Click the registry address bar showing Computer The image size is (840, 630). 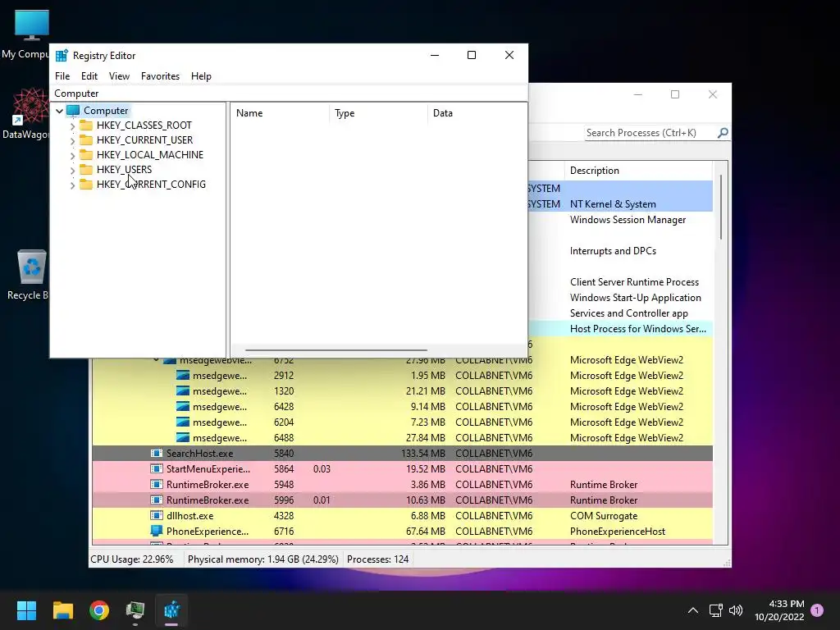(x=288, y=94)
